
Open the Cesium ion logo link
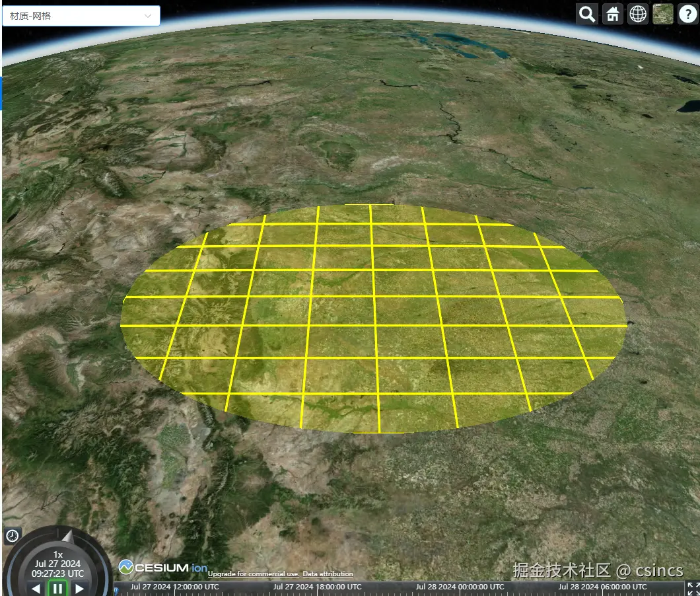point(163,568)
